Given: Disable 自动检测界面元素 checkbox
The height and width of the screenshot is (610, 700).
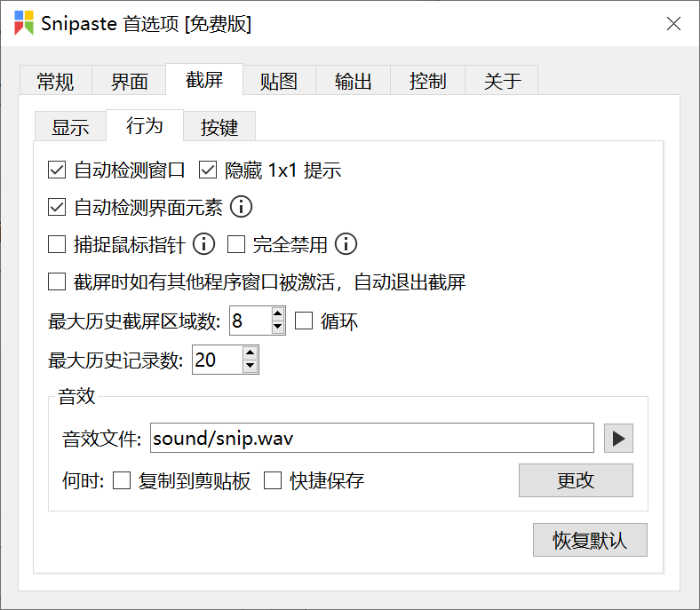Looking at the screenshot, I should 57,207.
